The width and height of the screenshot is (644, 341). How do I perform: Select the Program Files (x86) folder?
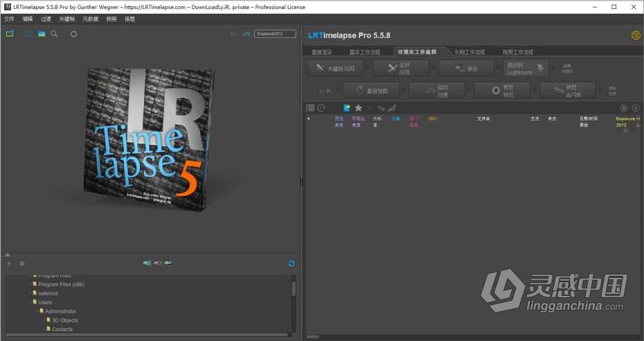(61, 284)
